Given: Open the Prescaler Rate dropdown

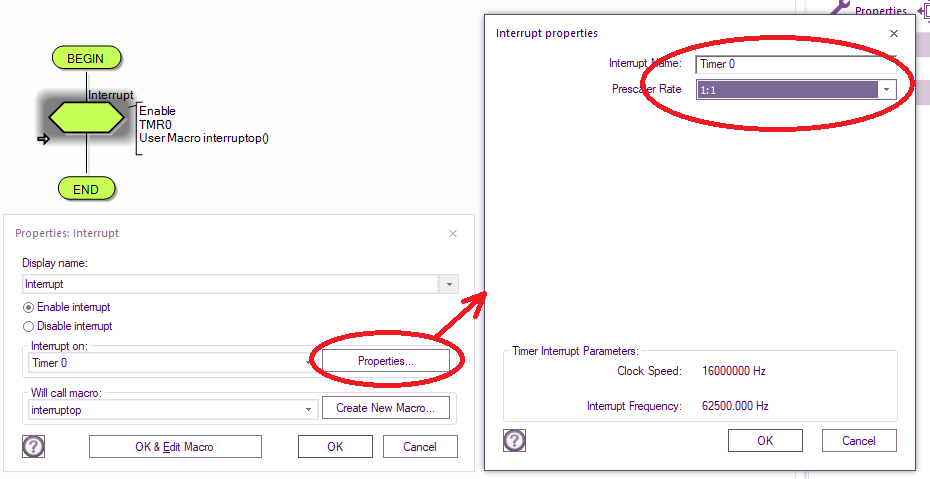Looking at the screenshot, I should click(x=886, y=90).
